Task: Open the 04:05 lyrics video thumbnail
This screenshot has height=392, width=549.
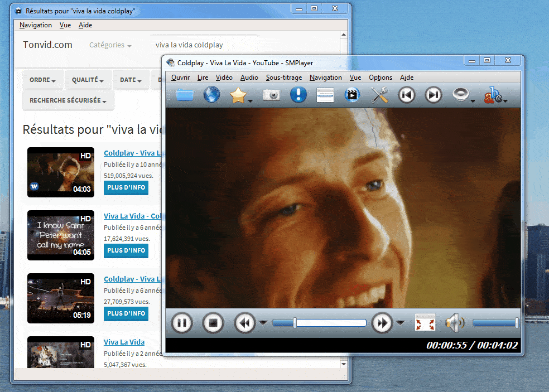Action: tap(61, 235)
